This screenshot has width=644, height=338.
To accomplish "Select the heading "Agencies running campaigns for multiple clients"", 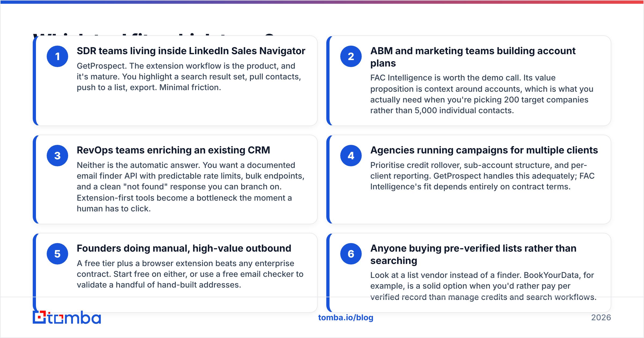I will [484, 150].
